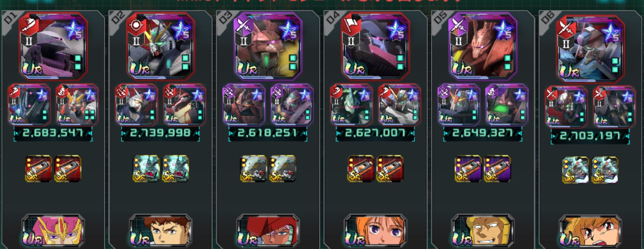Click the first SR red supporter in squad 01
The height and width of the screenshot is (249, 644).
tap(39, 169)
